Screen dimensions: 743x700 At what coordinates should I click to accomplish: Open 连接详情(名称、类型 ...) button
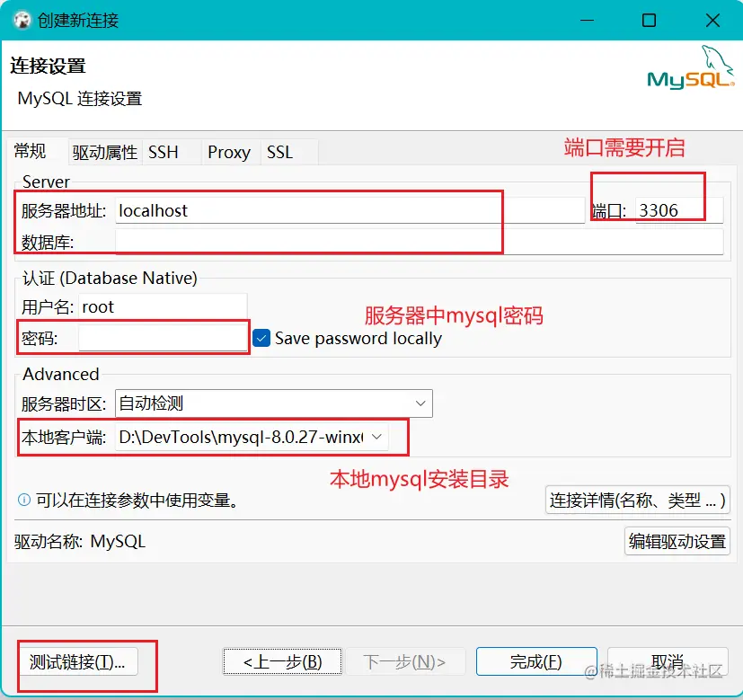tap(637, 500)
